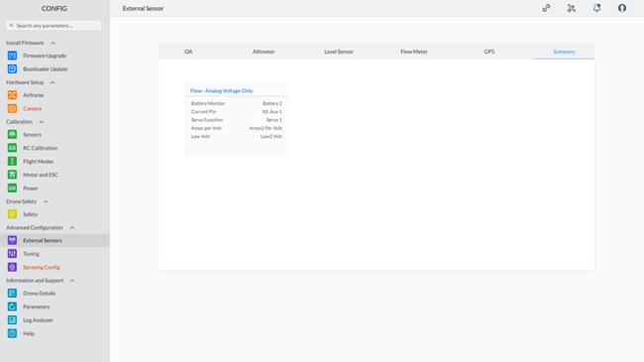Switch to the Altimeter tab

pos(264,52)
